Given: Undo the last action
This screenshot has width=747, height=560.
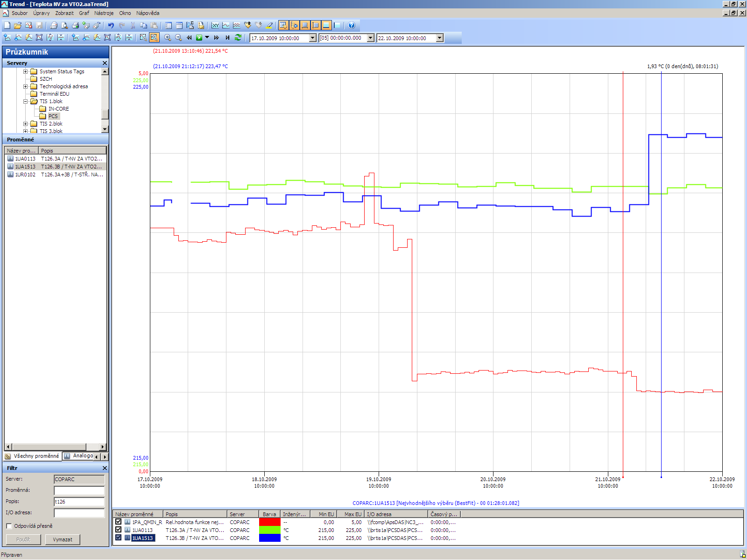Looking at the screenshot, I should click(111, 25).
